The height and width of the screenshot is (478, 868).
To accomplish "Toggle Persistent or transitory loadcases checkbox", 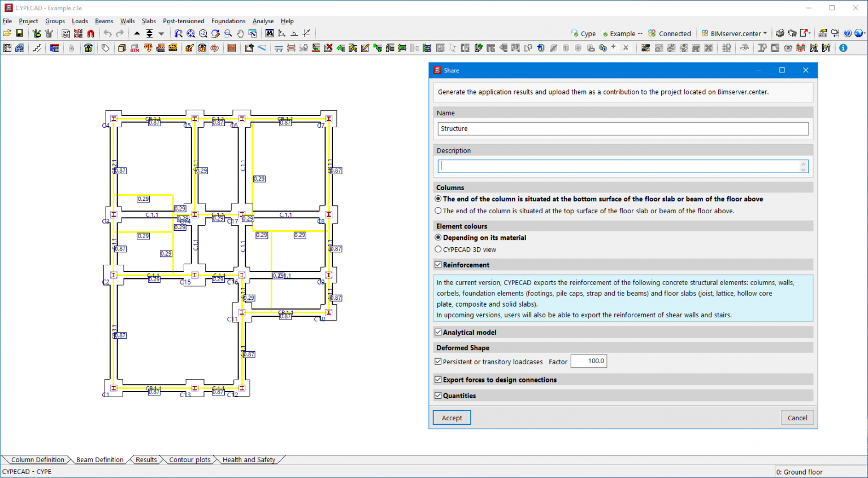I will pyautogui.click(x=438, y=361).
